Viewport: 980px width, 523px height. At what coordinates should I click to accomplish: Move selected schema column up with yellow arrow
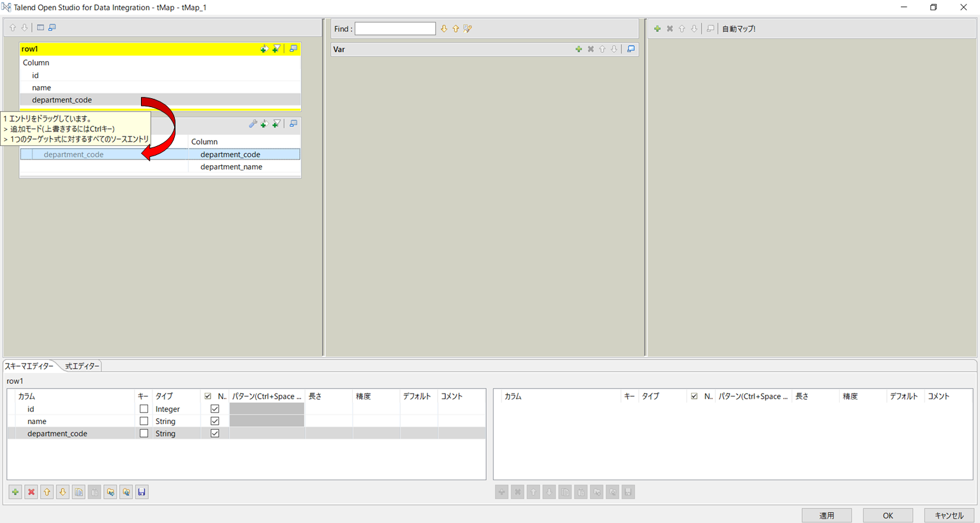tap(47, 492)
